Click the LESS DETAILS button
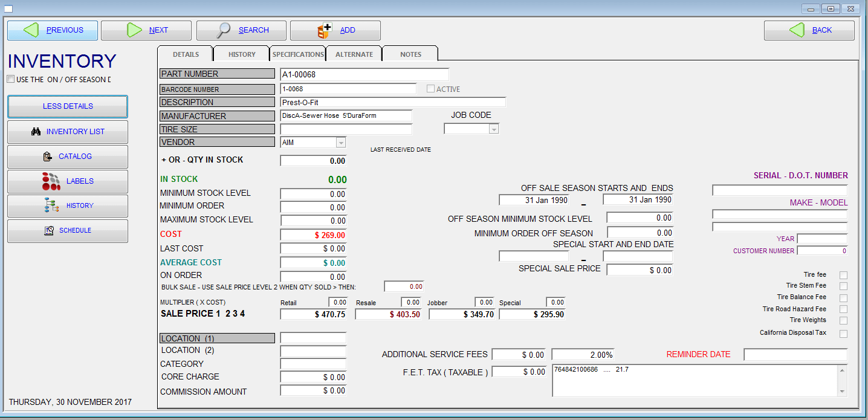Viewport: 868px width, 420px height. (67, 106)
